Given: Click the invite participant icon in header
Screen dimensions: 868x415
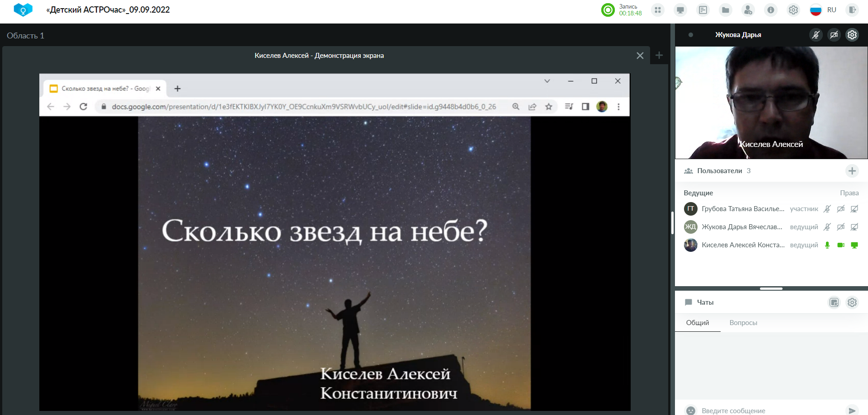Looking at the screenshot, I should coord(748,10).
